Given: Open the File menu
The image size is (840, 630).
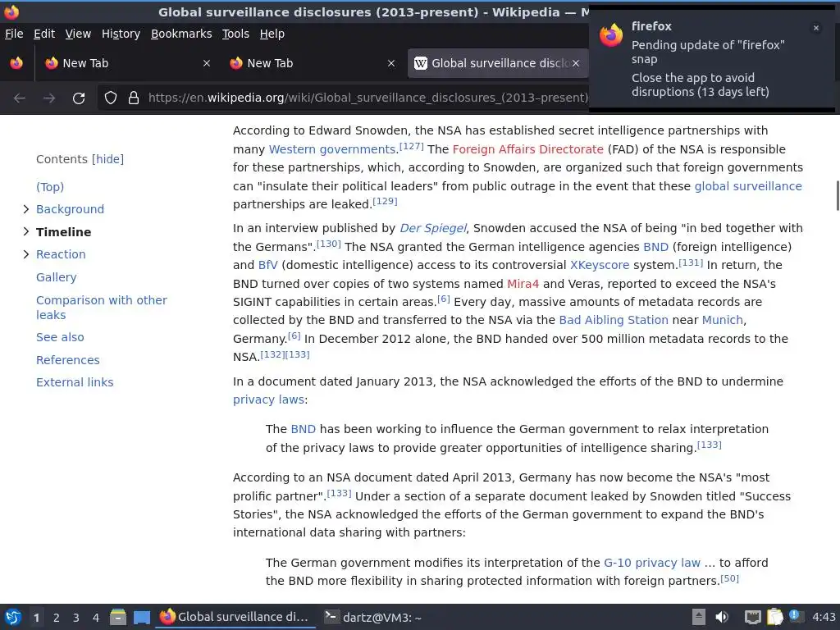Looking at the screenshot, I should [x=14, y=34].
